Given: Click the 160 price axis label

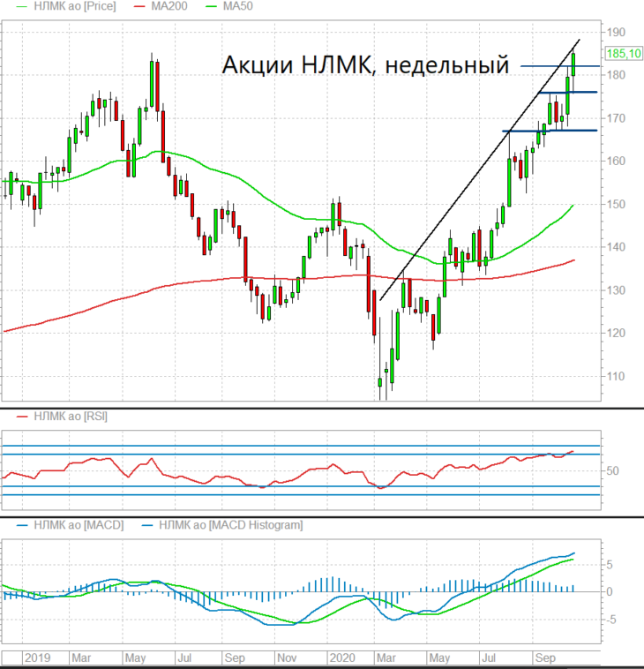Looking at the screenshot, I should [616, 161].
